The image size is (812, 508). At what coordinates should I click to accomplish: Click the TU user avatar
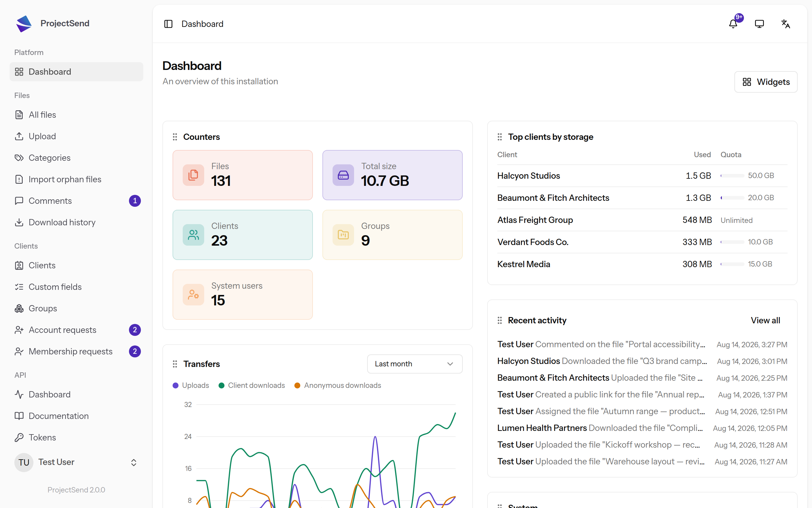24,462
